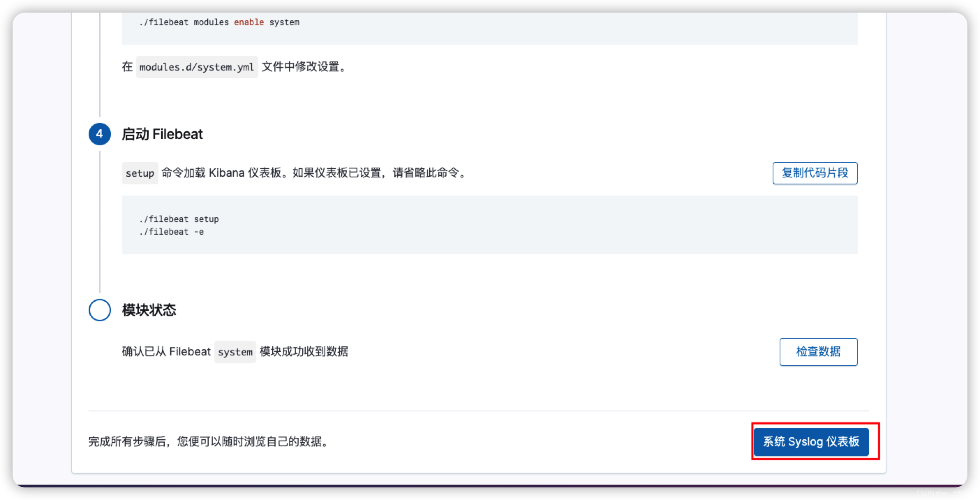Open the 系统 Syslog 仪表板 dashboard
The width and height of the screenshot is (980, 500).
pos(811,441)
